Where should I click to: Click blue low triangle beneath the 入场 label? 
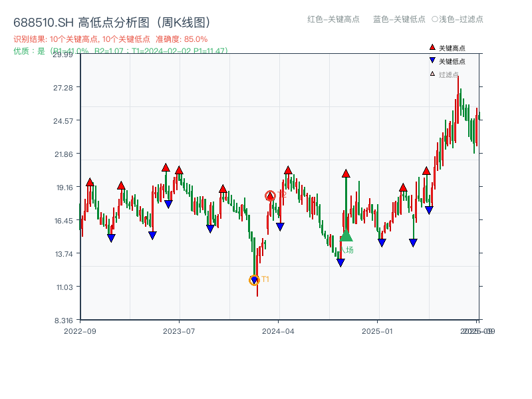tap(340, 263)
